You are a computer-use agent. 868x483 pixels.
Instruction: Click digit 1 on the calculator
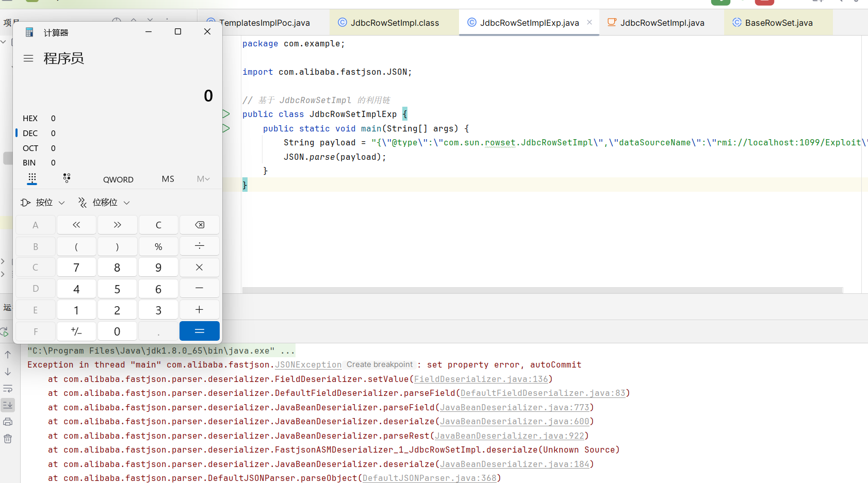pos(76,310)
